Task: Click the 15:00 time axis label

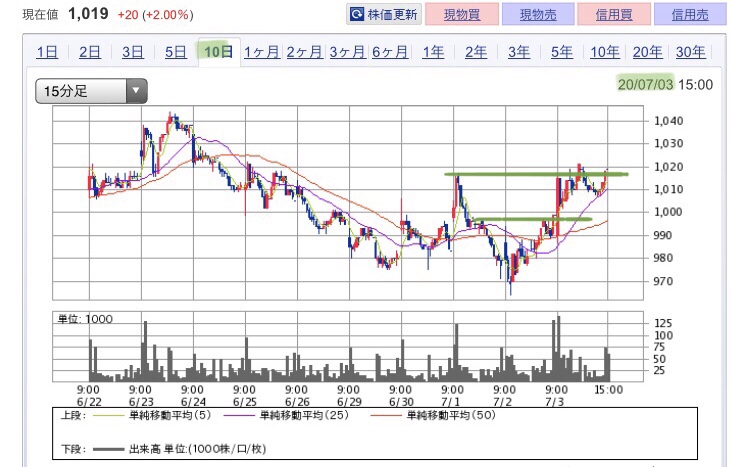Action: pos(608,390)
